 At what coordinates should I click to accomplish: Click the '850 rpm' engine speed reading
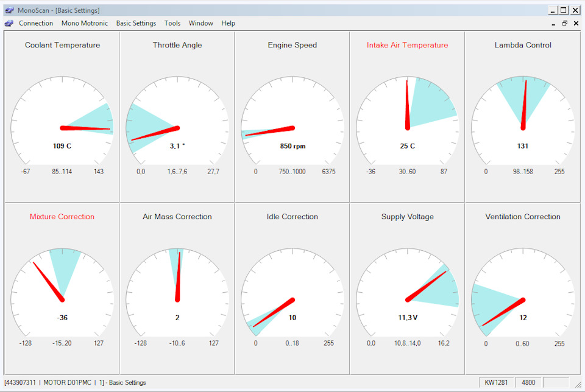[x=292, y=146]
